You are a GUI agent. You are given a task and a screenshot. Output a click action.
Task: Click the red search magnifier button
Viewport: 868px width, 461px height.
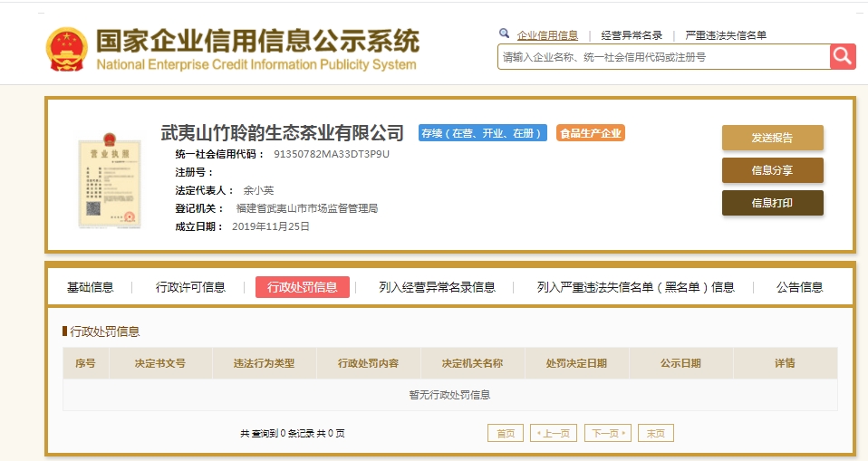[843, 56]
